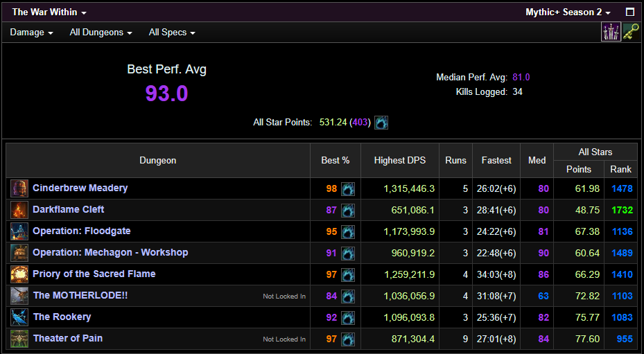Click rank 1478 for Cinderbrew Meadery
The image size is (644, 354).
(x=623, y=189)
